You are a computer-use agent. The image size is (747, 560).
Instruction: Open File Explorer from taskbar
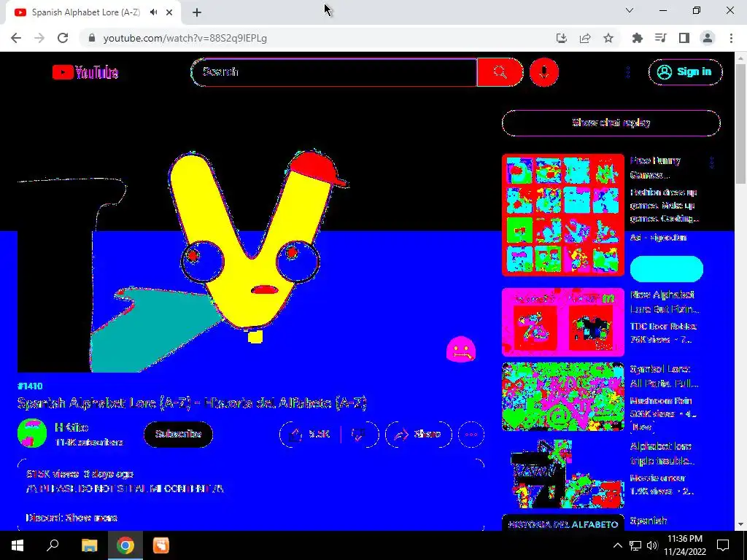coord(89,545)
